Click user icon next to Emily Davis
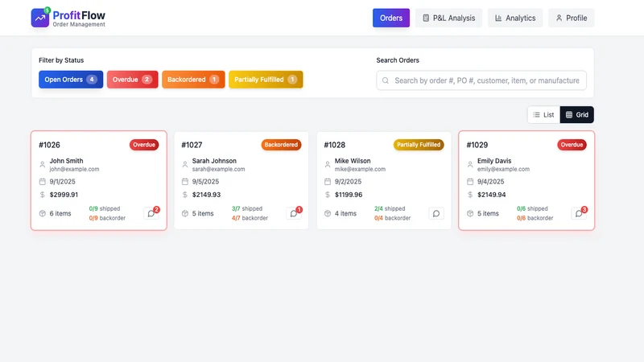Viewport: 644px width, 362px height. (x=470, y=165)
